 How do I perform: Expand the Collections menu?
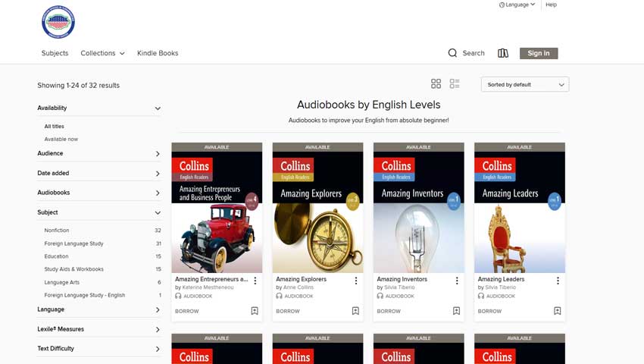coord(102,53)
